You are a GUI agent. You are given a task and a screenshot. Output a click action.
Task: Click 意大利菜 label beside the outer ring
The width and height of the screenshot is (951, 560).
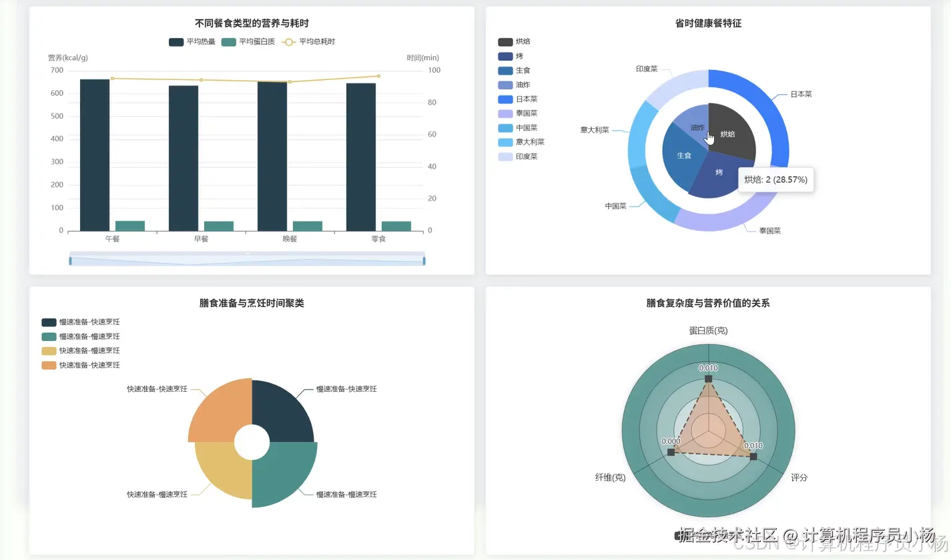595,130
